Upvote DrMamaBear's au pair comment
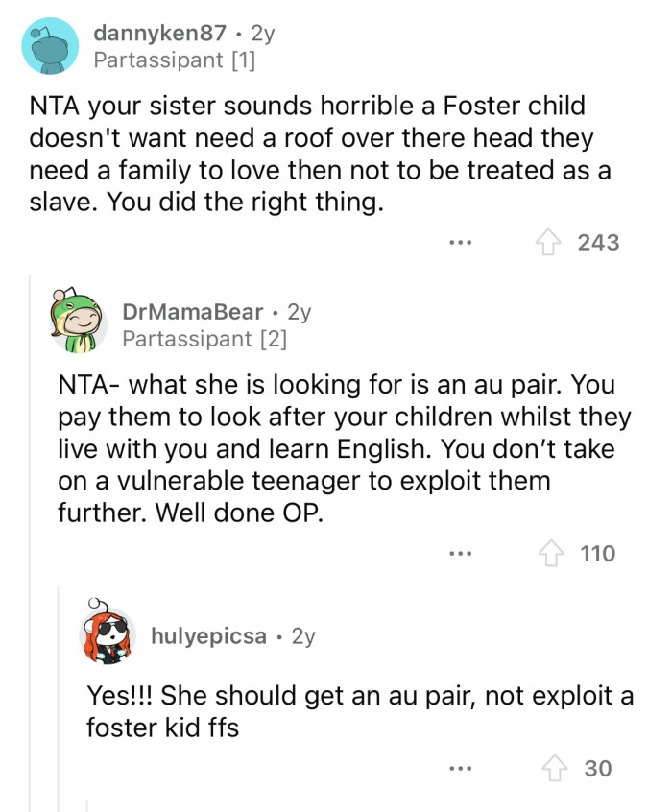The width and height of the screenshot is (672, 812). 552,553
